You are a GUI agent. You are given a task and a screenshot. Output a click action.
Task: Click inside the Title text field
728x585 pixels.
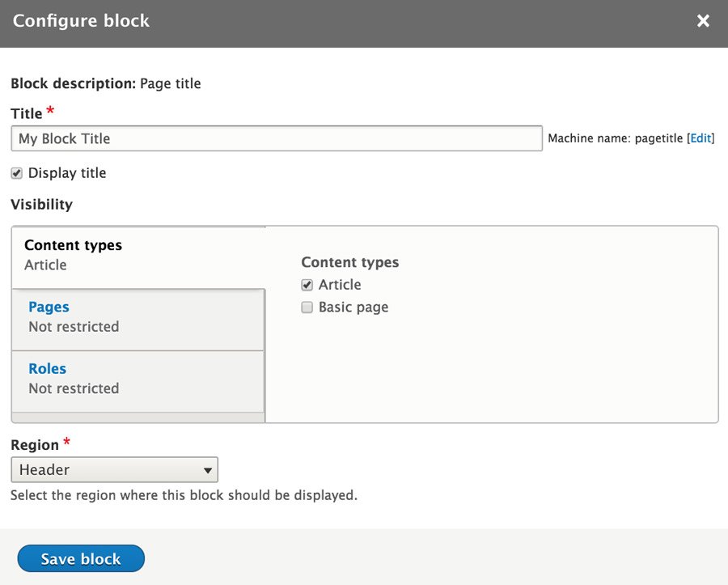click(275, 138)
